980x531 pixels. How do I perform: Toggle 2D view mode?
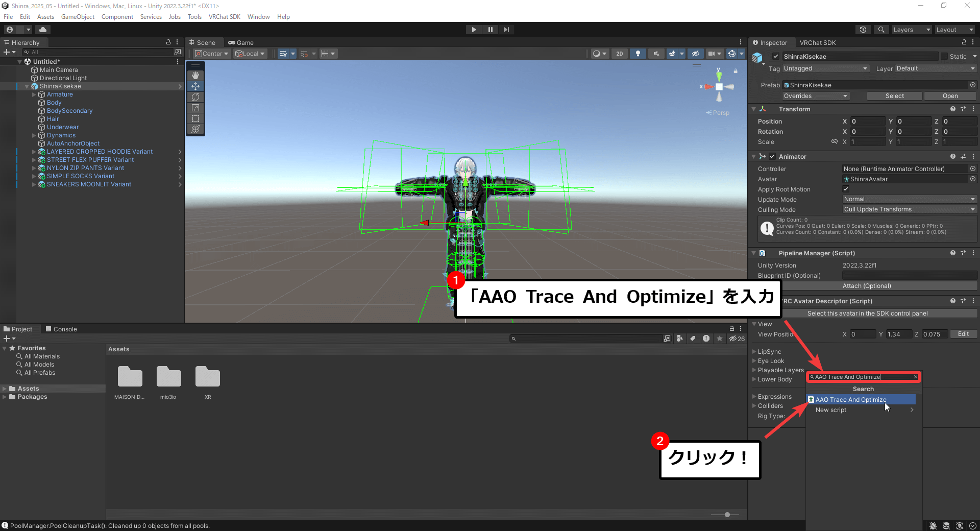pyautogui.click(x=620, y=54)
